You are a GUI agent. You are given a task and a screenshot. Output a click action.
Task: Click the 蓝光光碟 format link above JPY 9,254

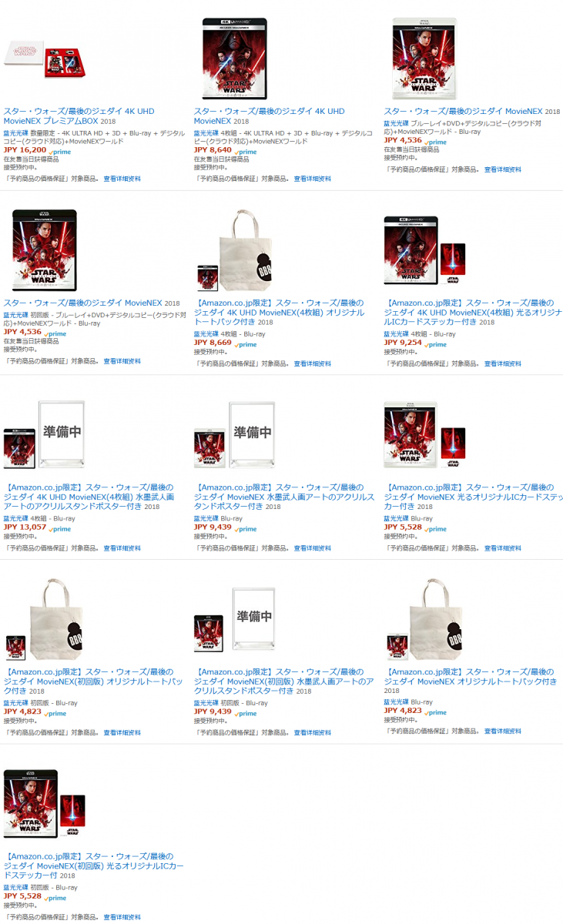click(396, 334)
